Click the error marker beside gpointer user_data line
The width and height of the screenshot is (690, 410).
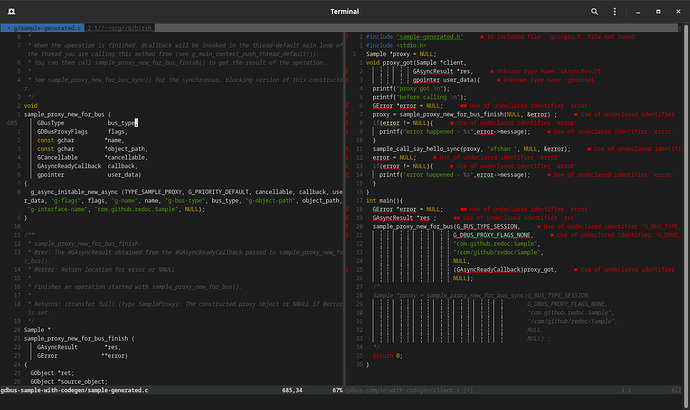[348, 80]
